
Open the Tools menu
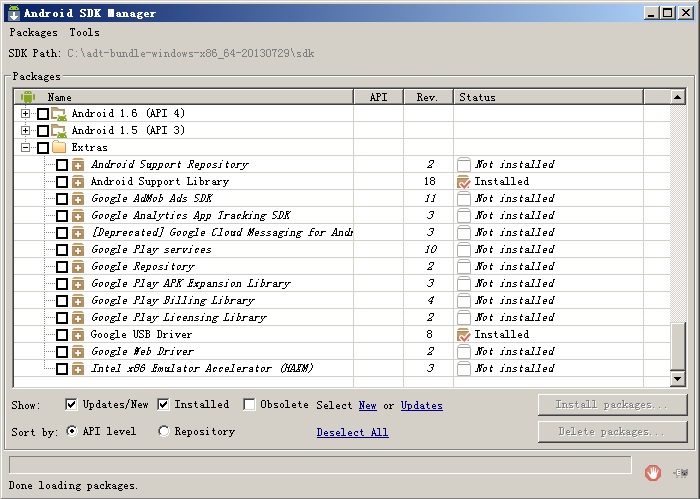pyautogui.click(x=84, y=33)
